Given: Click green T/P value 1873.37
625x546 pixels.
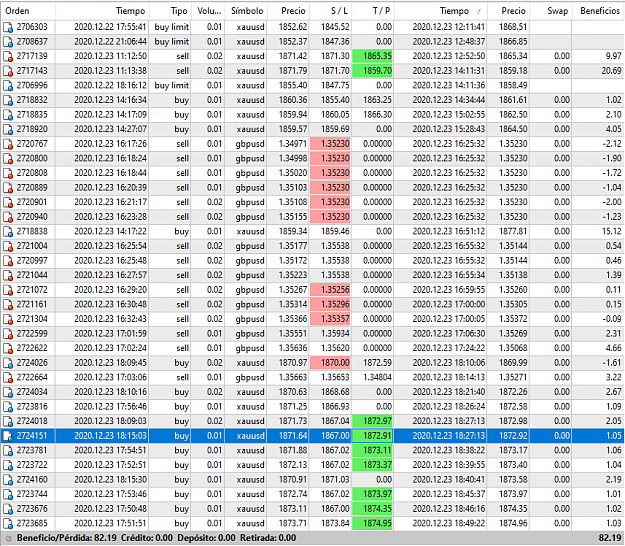Looking at the screenshot, I should [x=372, y=465].
